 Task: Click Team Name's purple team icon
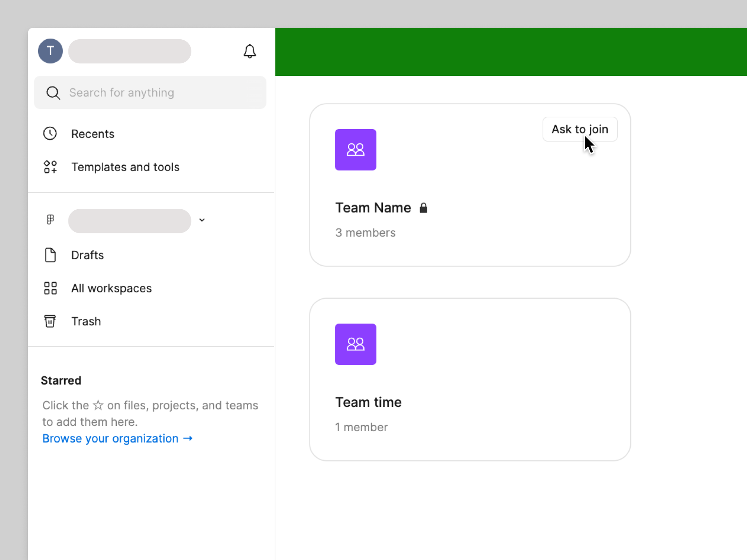pos(355,150)
